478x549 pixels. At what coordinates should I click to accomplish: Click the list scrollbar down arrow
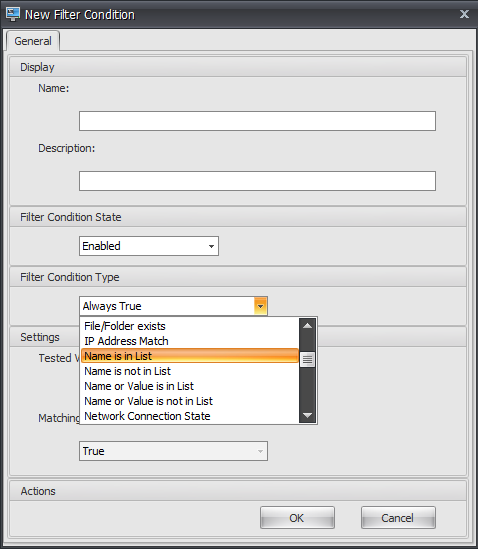pos(307,416)
